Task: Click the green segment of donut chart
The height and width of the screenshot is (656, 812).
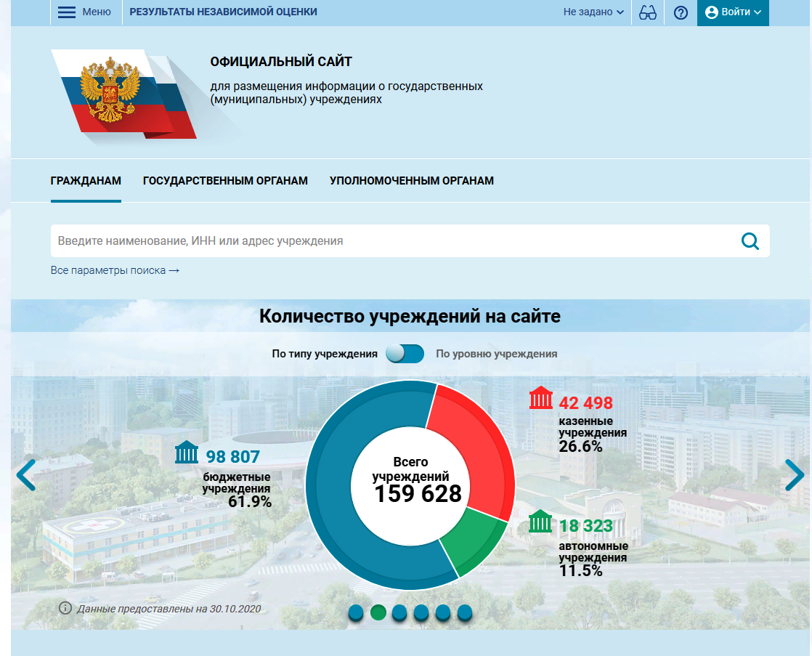Action: click(x=474, y=541)
